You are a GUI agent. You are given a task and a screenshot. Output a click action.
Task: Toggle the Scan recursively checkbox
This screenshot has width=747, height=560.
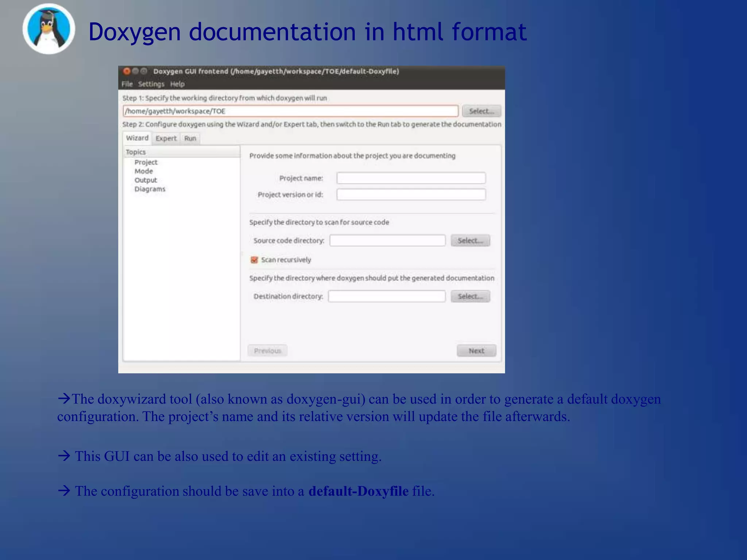point(254,260)
